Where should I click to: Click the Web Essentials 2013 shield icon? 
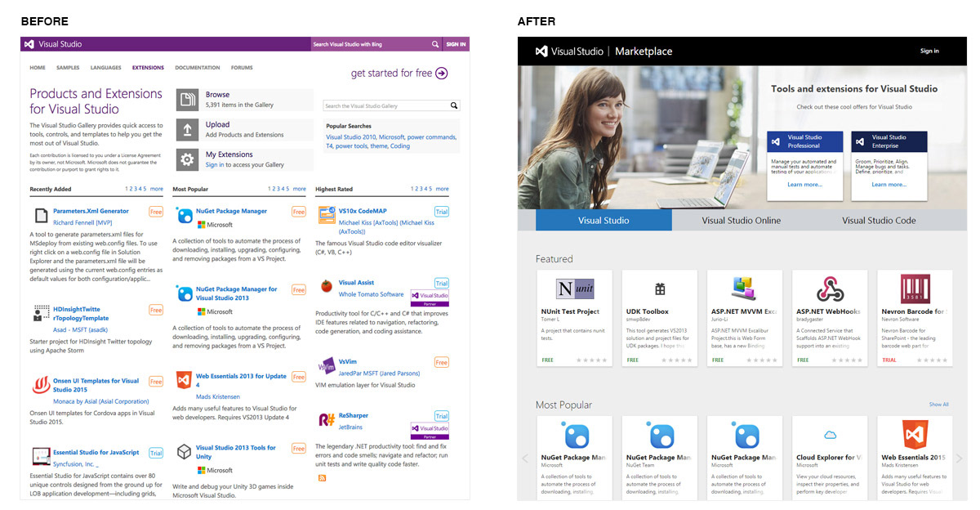[184, 381]
